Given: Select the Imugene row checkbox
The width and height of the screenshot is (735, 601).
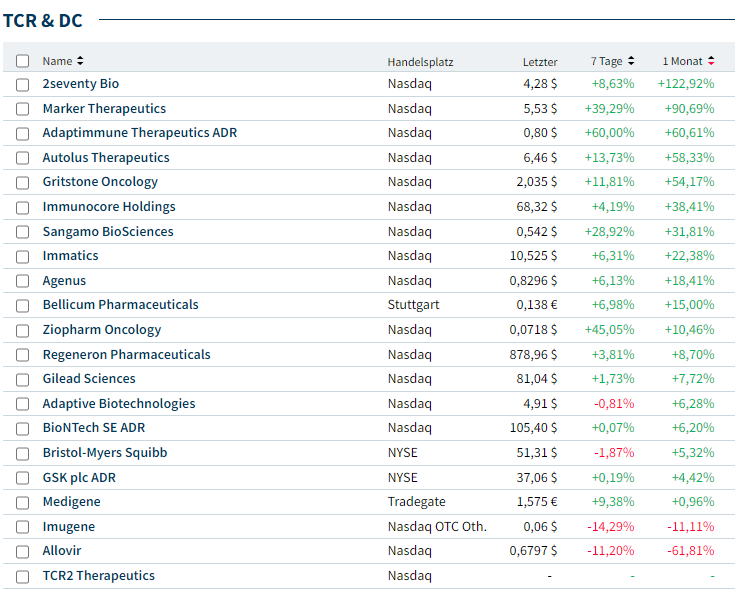Looking at the screenshot, I should tap(23, 527).
